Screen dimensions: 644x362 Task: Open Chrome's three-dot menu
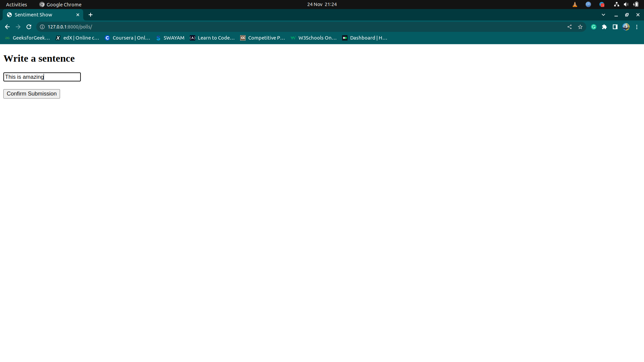pyautogui.click(x=637, y=27)
